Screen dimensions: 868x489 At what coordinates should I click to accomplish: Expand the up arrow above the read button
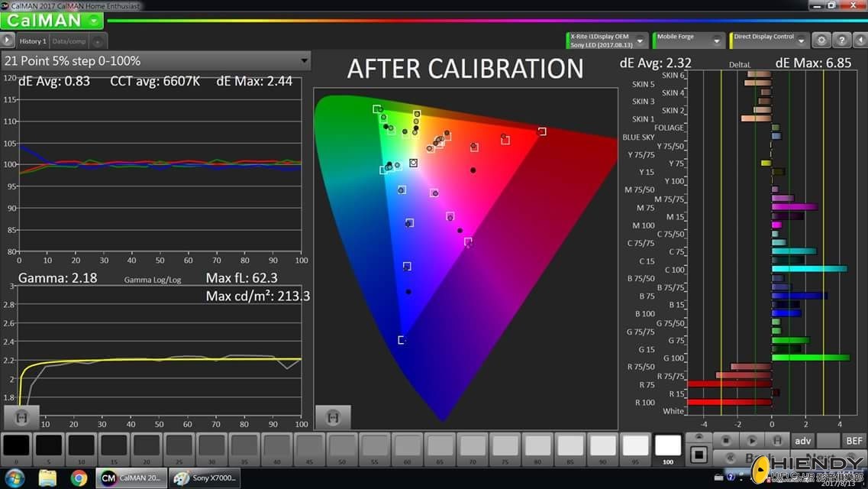coord(699,437)
